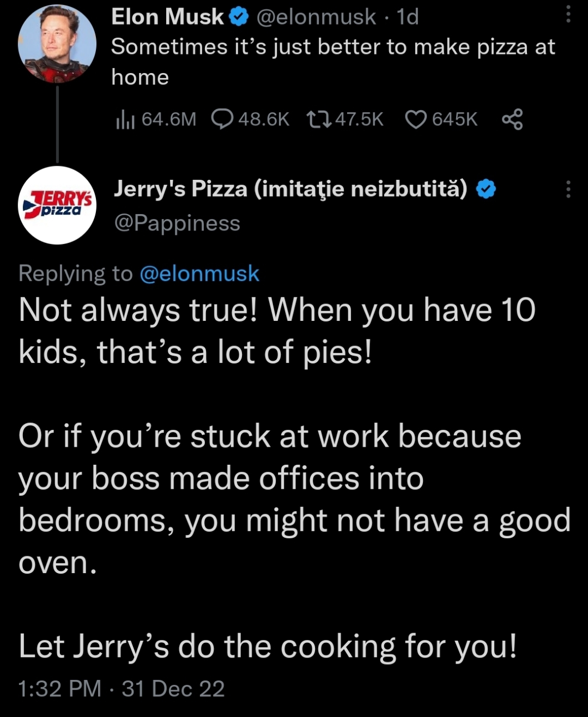This screenshot has height=717, width=588.
Task: Click the verified badge beside Elon Musk
Action: pos(238,17)
